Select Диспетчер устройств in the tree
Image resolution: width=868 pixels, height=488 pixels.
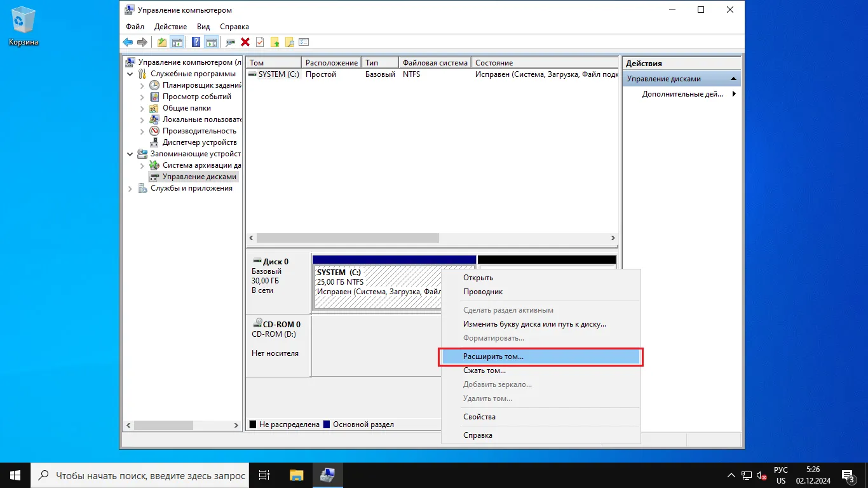(x=199, y=142)
